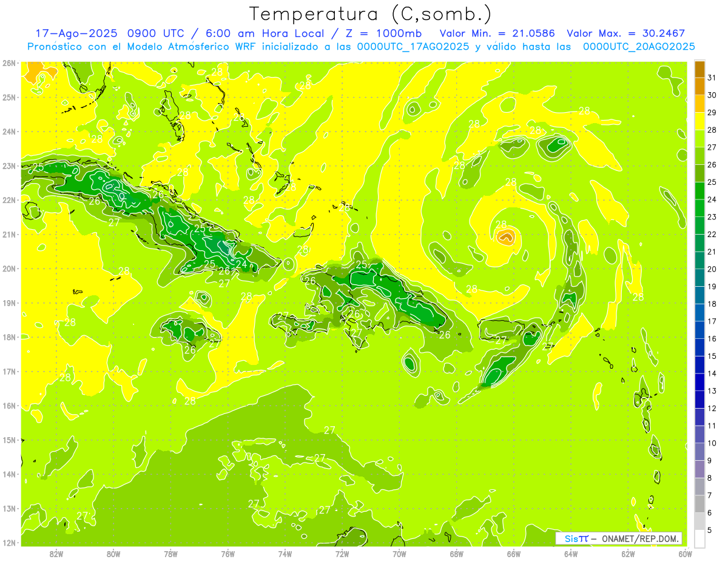The image size is (728, 562).
Task: Click the legend value '5'
Action: (710, 530)
